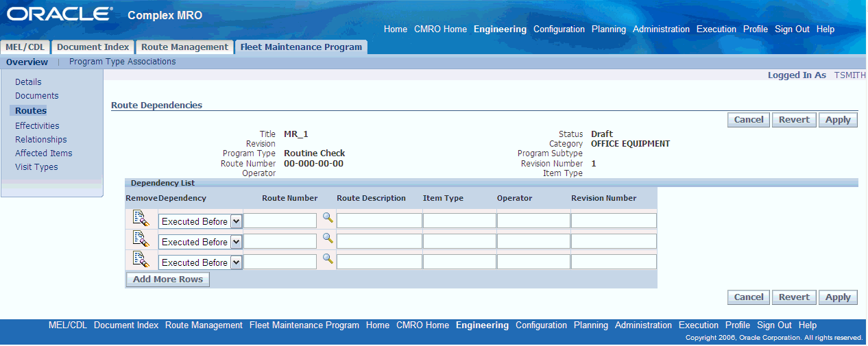This screenshot has width=868, height=346.
Task: Open Documents in side navigation
Action: click(37, 96)
